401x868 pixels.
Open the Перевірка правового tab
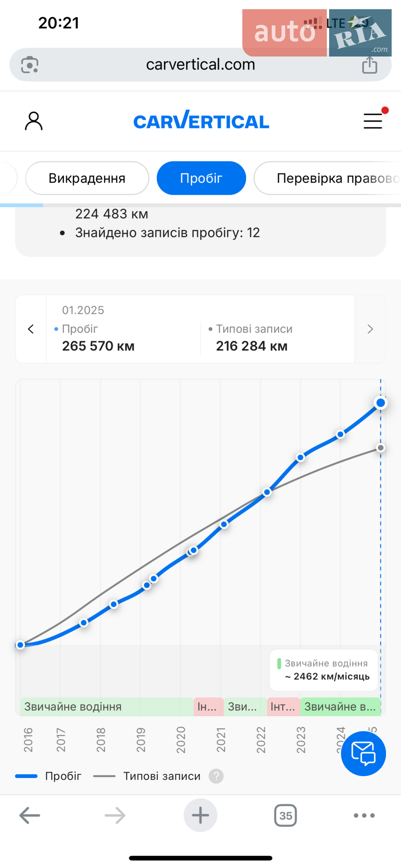pyautogui.click(x=328, y=178)
